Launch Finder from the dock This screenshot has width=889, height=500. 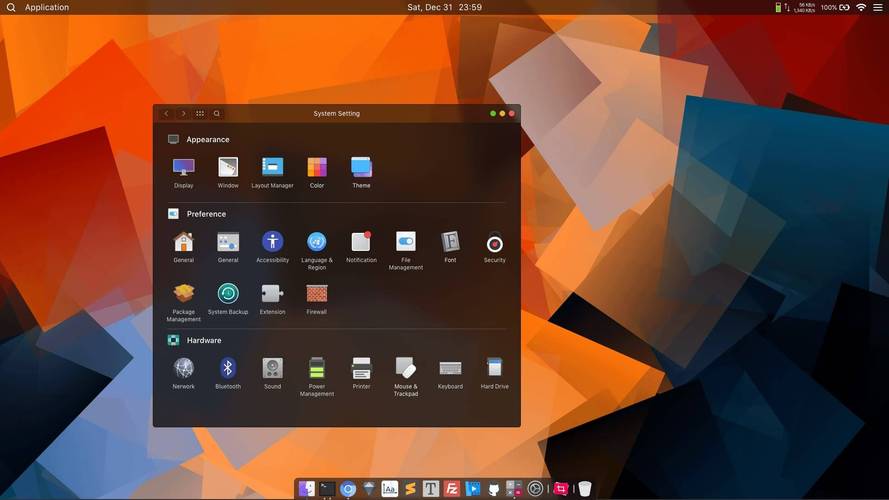pos(306,489)
